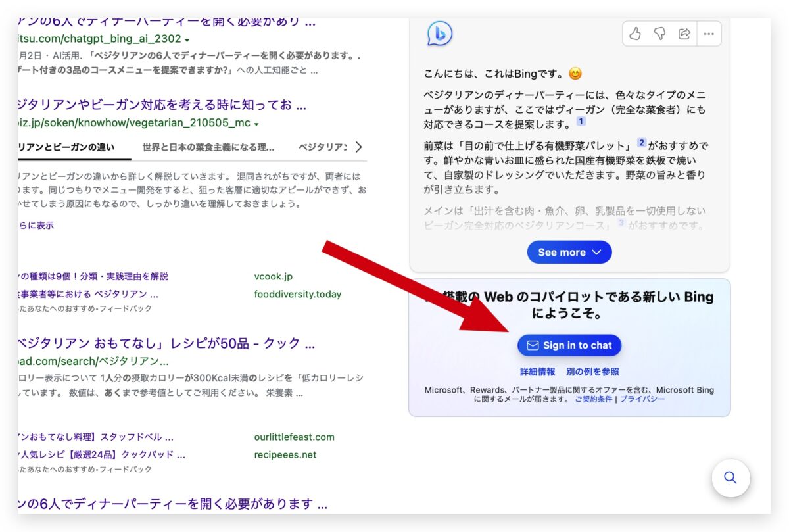Click the right chevron to scroll tabs
The width and height of the screenshot is (789, 532).
[x=358, y=147]
